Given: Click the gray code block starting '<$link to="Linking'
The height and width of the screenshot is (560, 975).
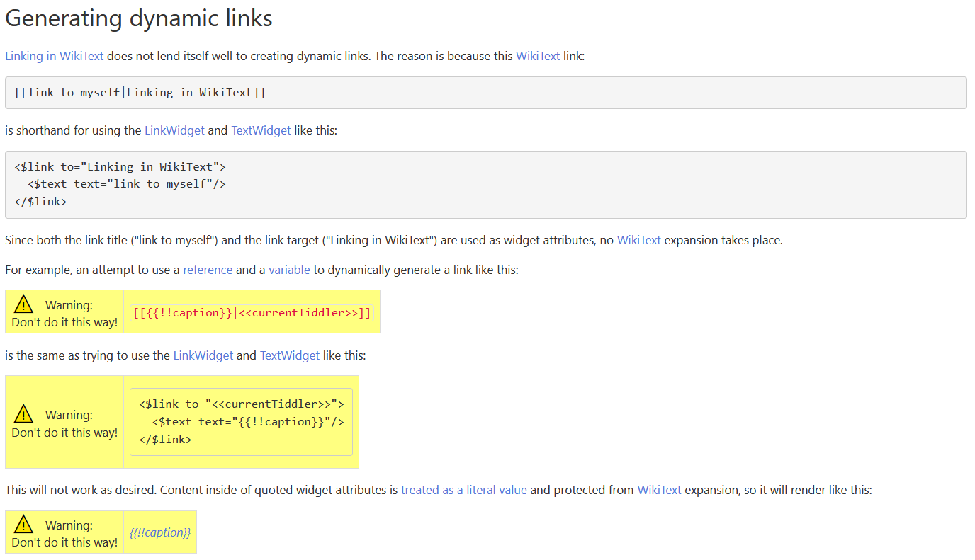Looking at the screenshot, I should tap(485, 184).
